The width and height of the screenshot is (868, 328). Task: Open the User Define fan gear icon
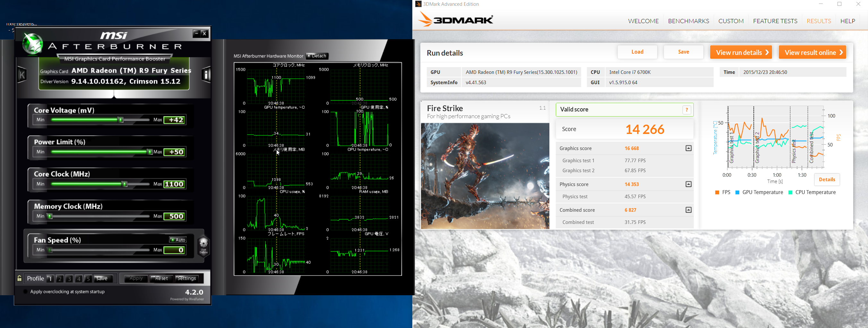click(203, 246)
